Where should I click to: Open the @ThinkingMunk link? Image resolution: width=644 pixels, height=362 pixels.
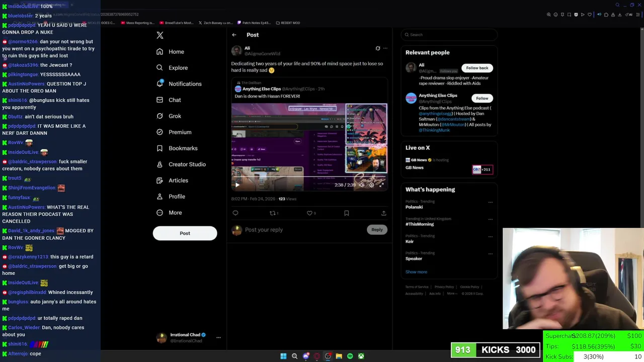tap(434, 130)
